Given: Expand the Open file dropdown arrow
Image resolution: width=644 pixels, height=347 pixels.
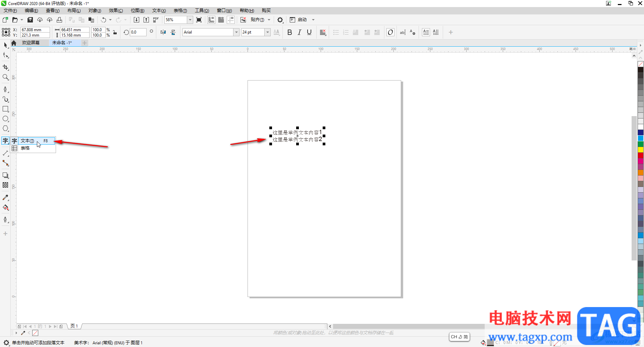Looking at the screenshot, I should (22, 20).
